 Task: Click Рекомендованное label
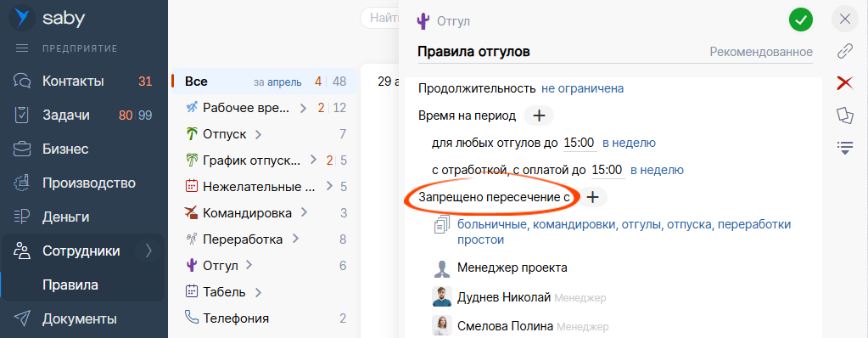pyautogui.click(x=761, y=52)
